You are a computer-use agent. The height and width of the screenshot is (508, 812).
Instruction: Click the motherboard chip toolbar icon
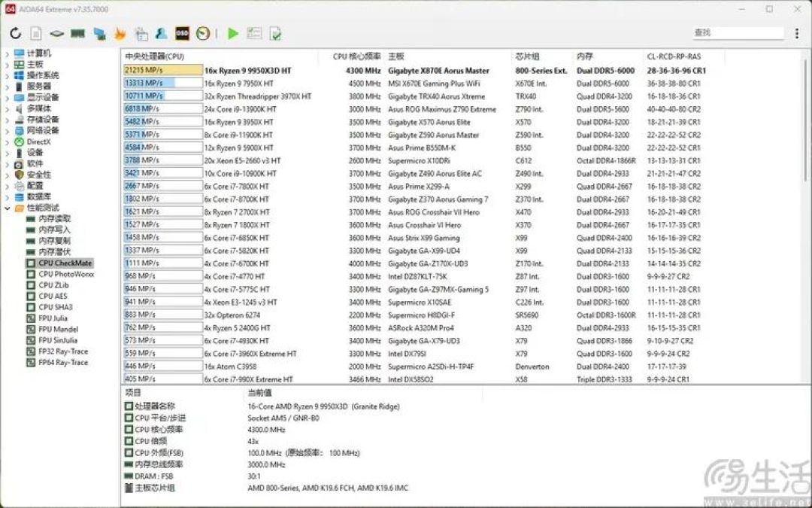coord(56,34)
